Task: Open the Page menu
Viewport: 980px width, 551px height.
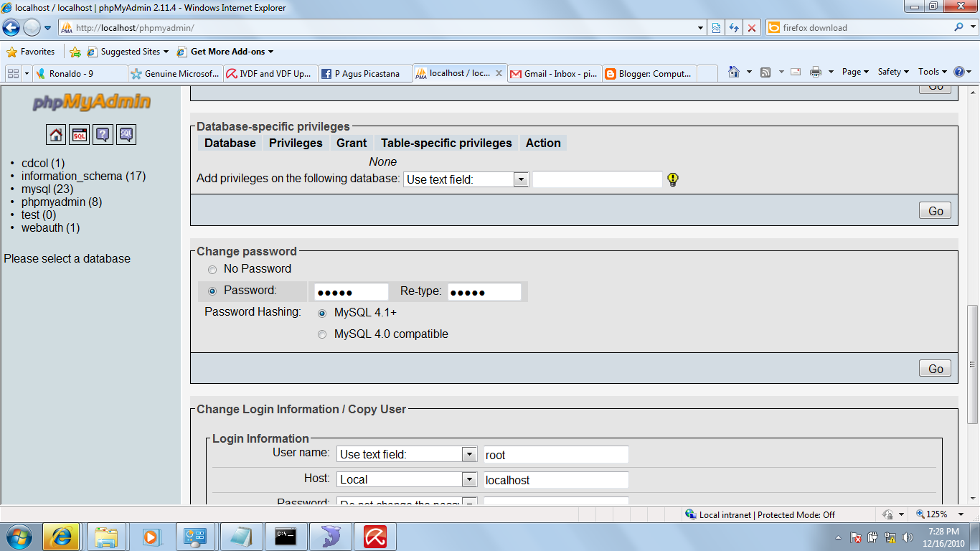Action: pyautogui.click(x=855, y=72)
